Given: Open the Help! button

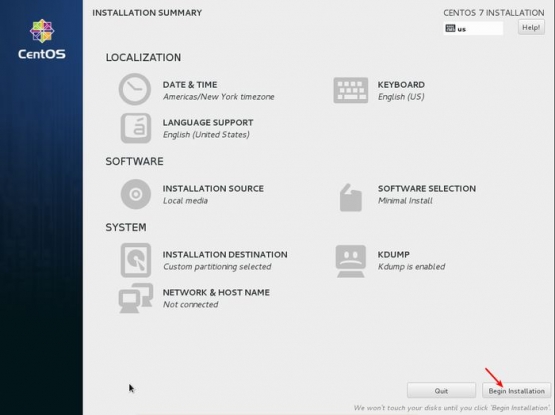Looking at the screenshot, I should pos(531,27).
